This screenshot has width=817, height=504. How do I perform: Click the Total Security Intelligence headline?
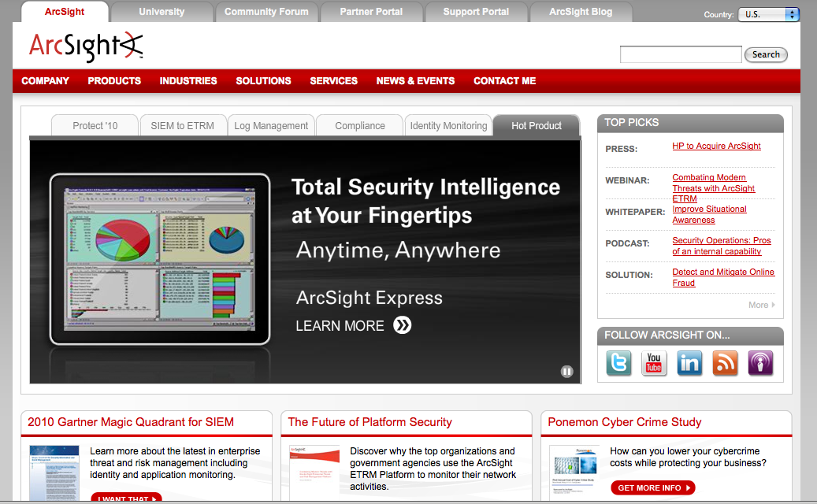[425, 202]
